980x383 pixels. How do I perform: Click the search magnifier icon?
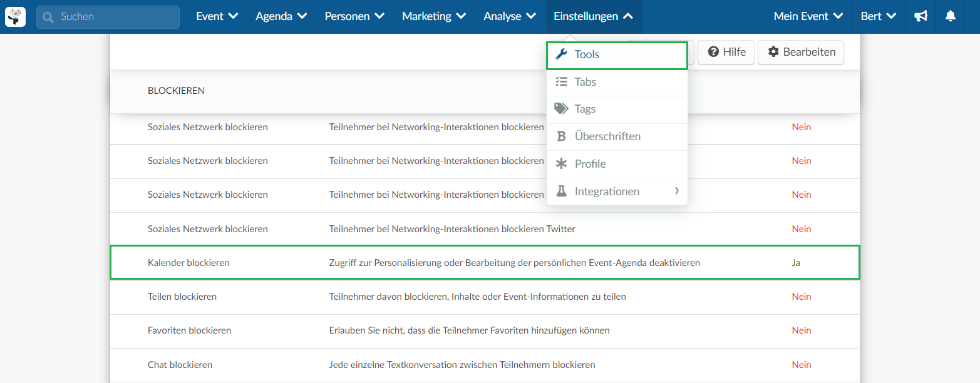48,17
